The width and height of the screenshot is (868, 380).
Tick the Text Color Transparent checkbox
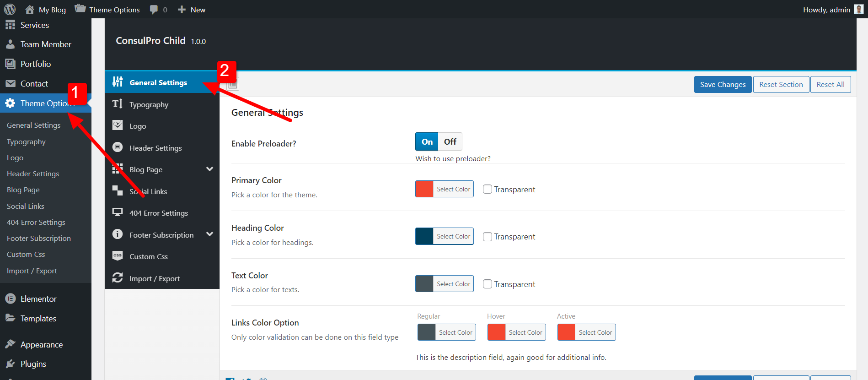(x=488, y=284)
